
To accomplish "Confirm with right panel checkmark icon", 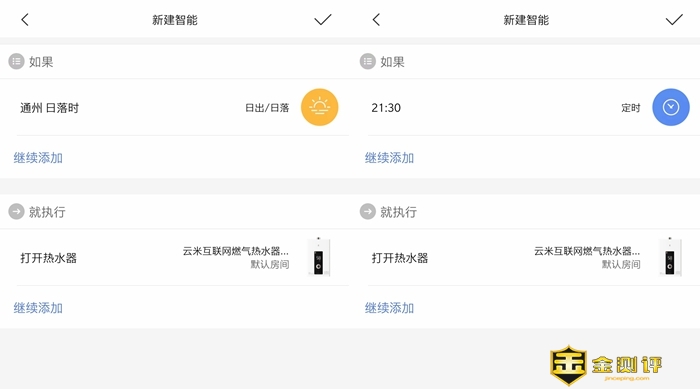I will 674,20.
